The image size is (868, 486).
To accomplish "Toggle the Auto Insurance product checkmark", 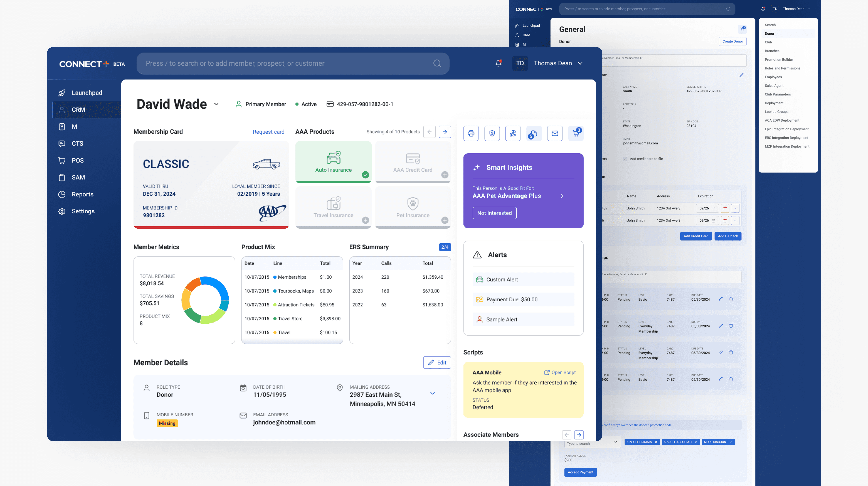I will pyautogui.click(x=365, y=175).
